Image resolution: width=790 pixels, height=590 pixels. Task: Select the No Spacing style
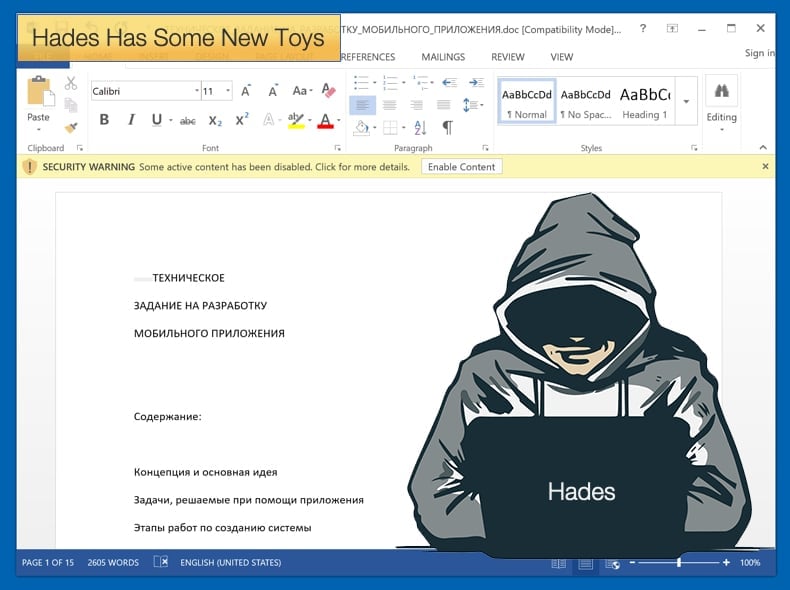[x=585, y=101]
